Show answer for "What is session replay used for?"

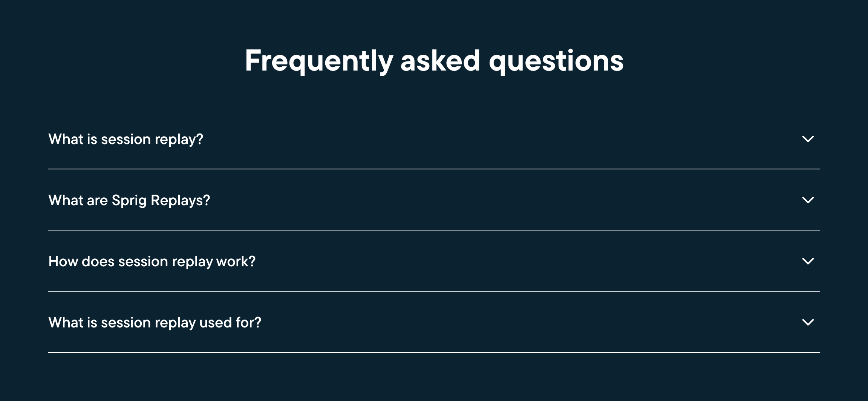pyautogui.click(x=155, y=323)
